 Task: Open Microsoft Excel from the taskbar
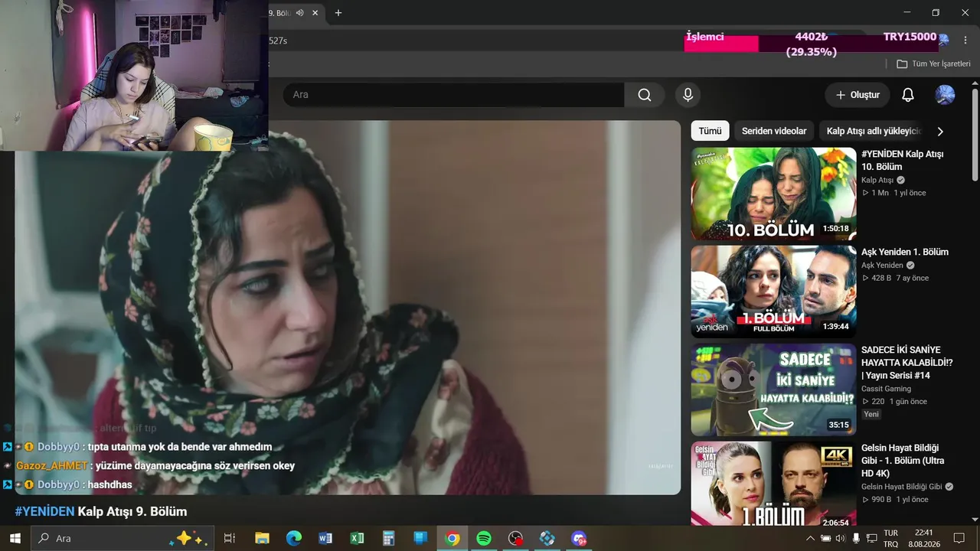click(x=357, y=538)
